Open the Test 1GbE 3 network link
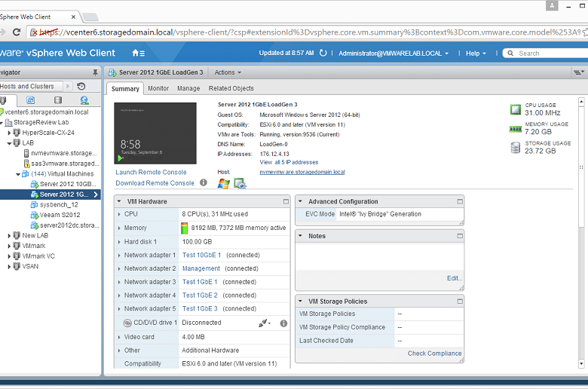Image resolution: width=588 pixels, height=389 pixels. coord(200,309)
